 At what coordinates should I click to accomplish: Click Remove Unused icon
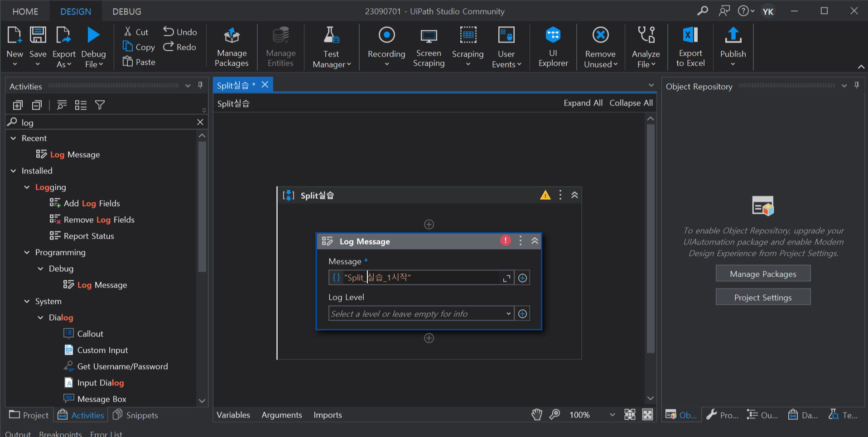pyautogui.click(x=601, y=35)
